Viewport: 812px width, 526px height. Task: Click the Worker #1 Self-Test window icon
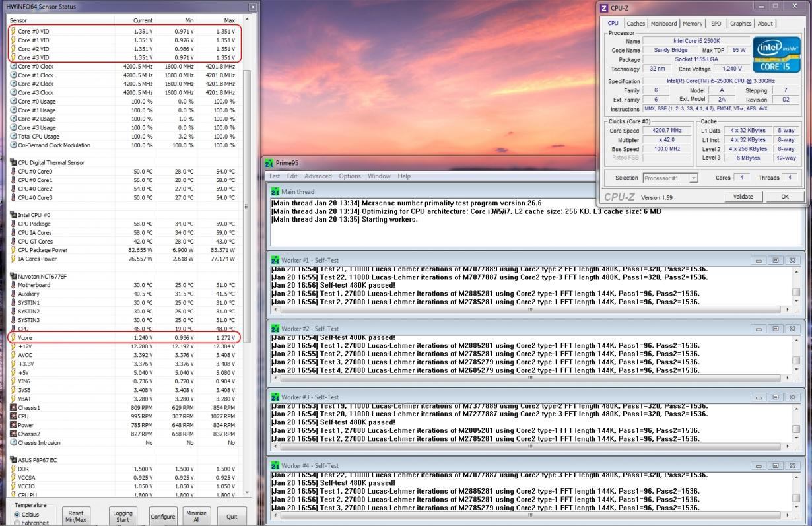(x=276, y=260)
